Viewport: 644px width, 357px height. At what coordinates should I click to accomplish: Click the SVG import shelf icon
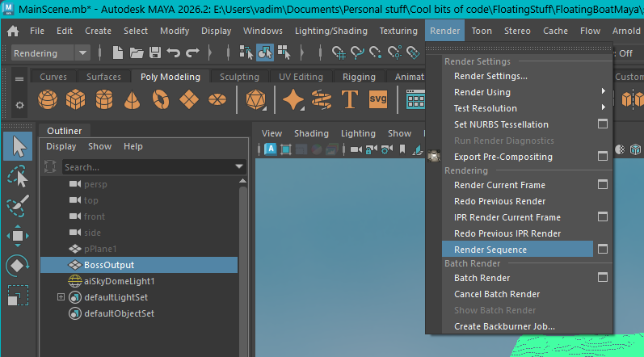(x=378, y=99)
